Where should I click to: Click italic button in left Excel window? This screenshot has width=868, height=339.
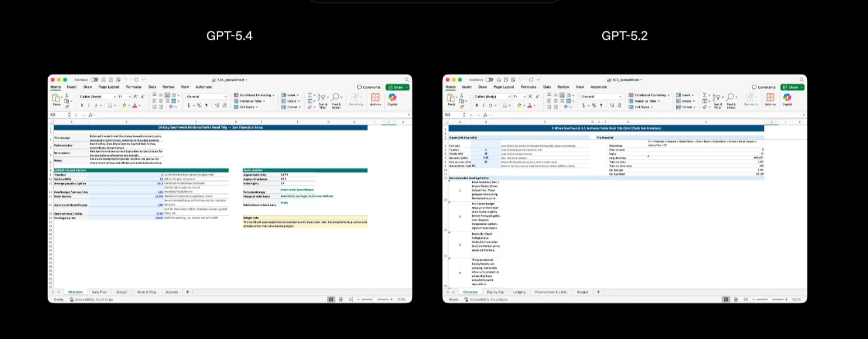[x=88, y=105]
